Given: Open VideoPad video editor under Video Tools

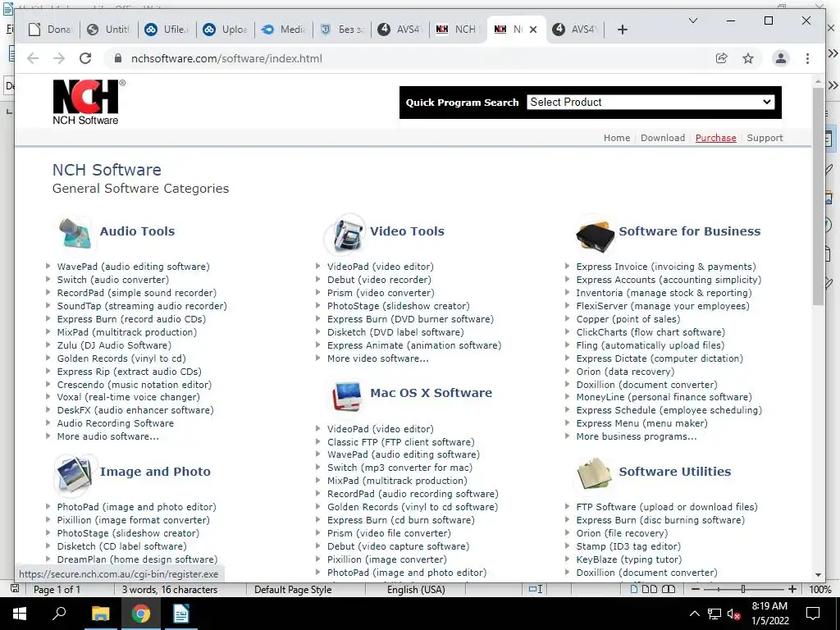Looking at the screenshot, I should (381, 267).
